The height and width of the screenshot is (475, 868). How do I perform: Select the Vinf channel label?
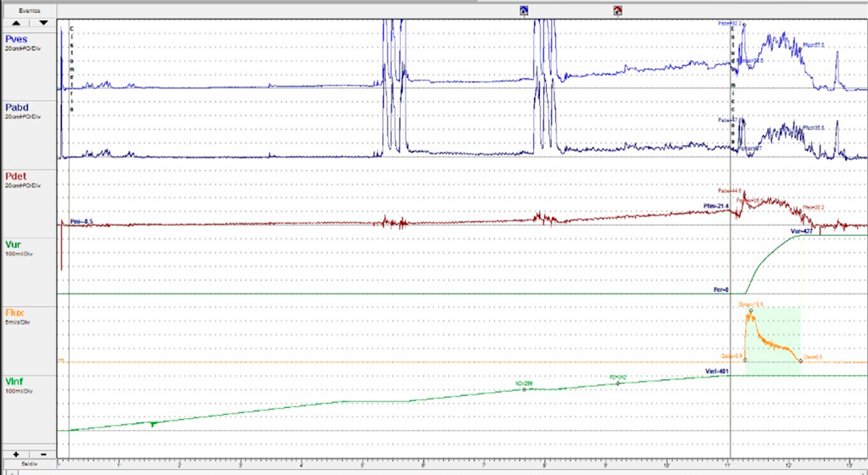point(16,382)
